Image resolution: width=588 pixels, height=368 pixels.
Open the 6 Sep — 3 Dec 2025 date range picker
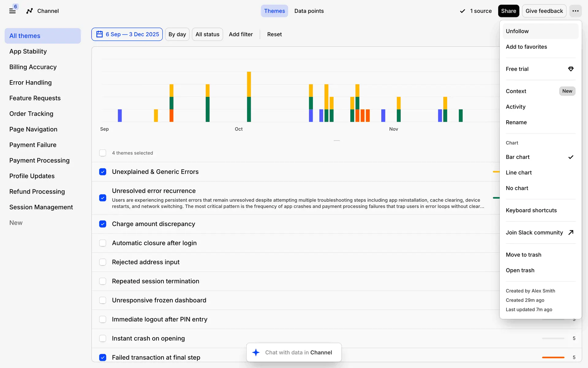(132, 34)
